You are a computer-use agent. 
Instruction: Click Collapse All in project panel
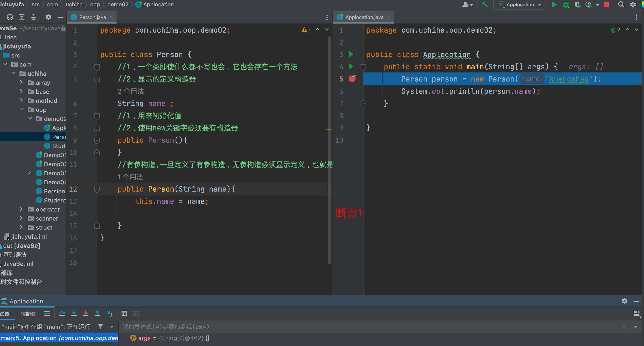34,17
